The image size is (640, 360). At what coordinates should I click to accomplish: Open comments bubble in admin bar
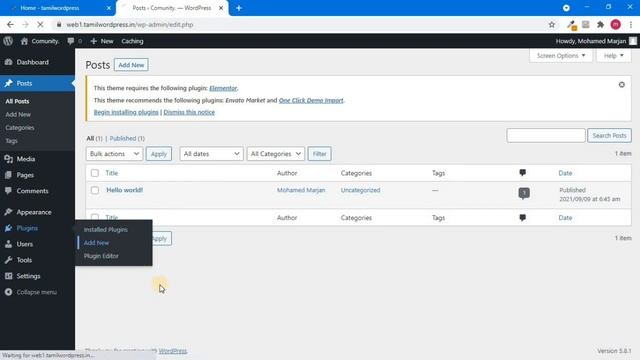pos(74,41)
